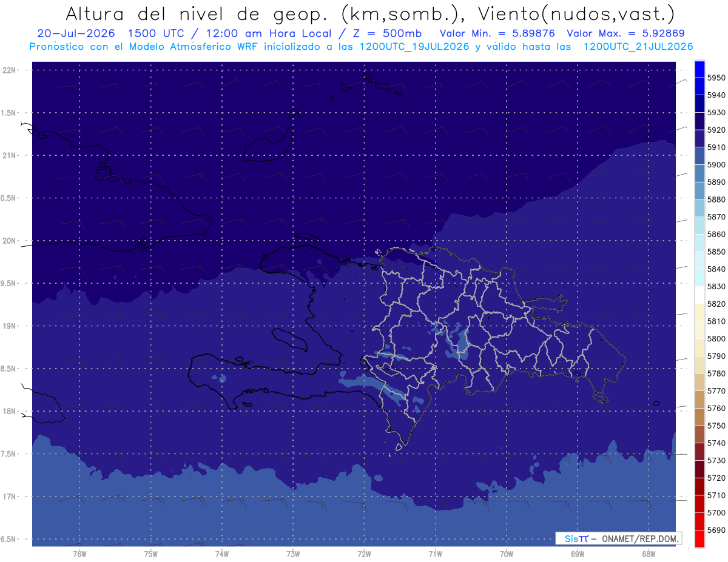Click the 70W longitude label
The width and height of the screenshot is (728, 562).
[x=507, y=555]
